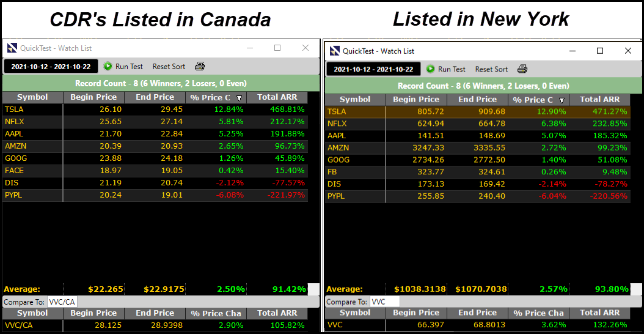The image size is (644, 334).
Task: Click QuickTest app logo in Canada window title
Action: click(x=12, y=48)
